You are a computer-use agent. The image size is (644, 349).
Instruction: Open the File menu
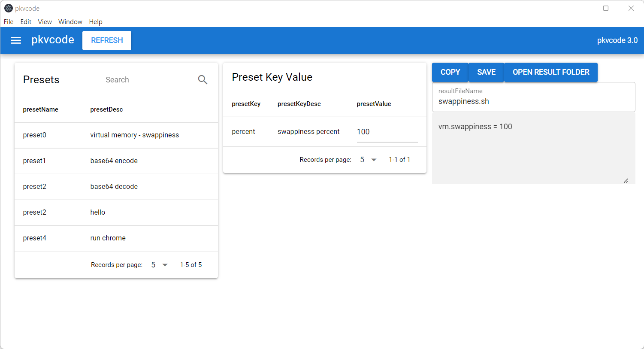[9, 22]
